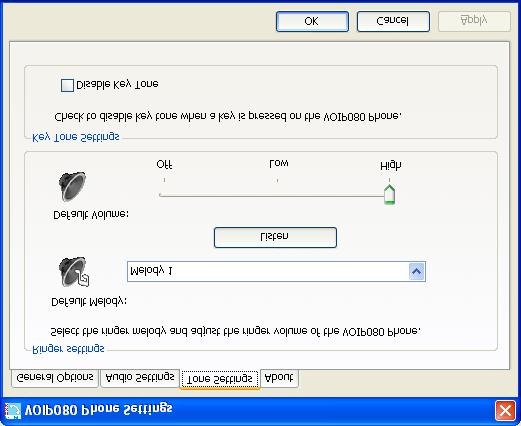Click the volume slider thumb at High

click(389, 194)
